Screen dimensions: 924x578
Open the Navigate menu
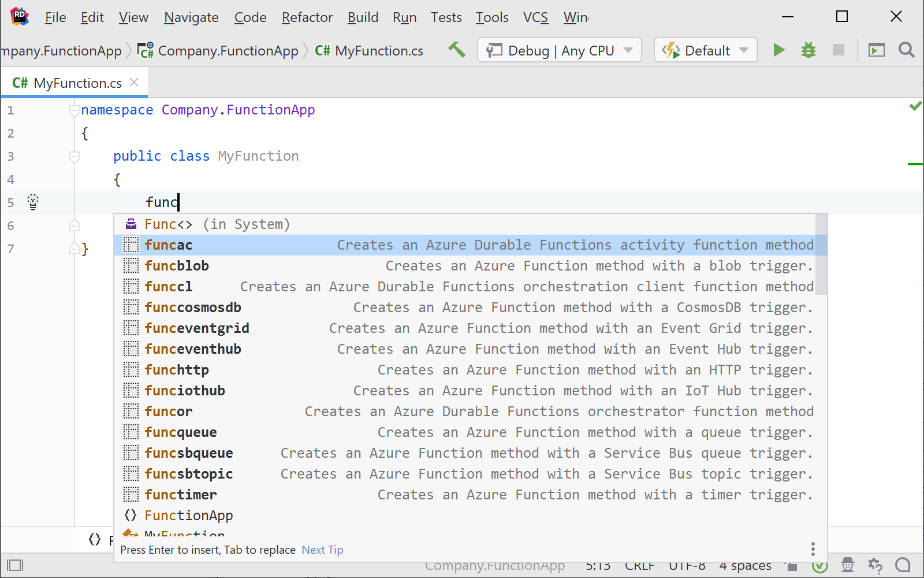[191, 17]
